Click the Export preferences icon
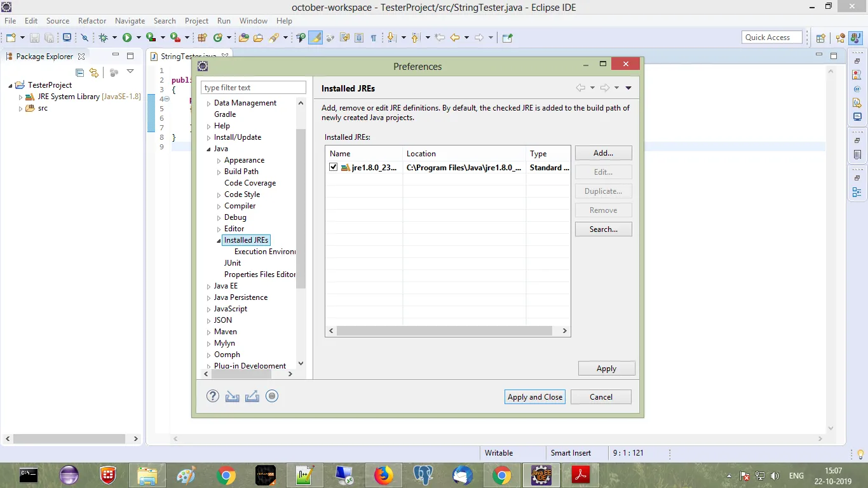This screenshot has height=488, width=868. (252, 396)
